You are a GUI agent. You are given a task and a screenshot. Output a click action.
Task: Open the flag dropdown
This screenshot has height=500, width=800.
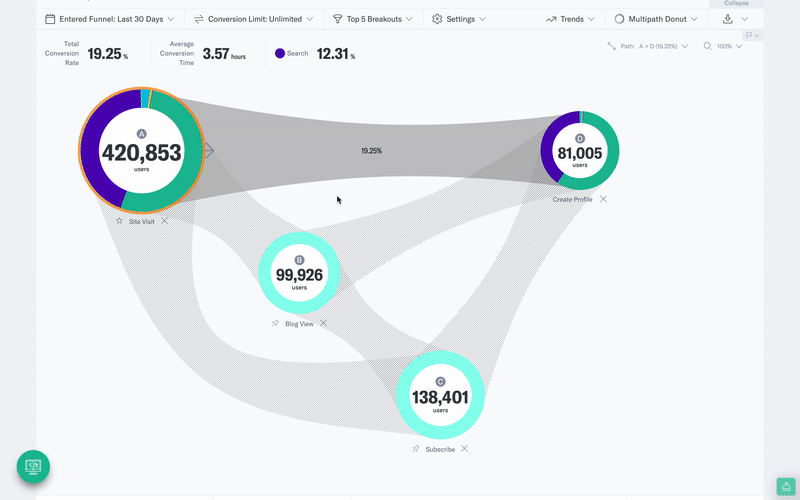point(752,35)
